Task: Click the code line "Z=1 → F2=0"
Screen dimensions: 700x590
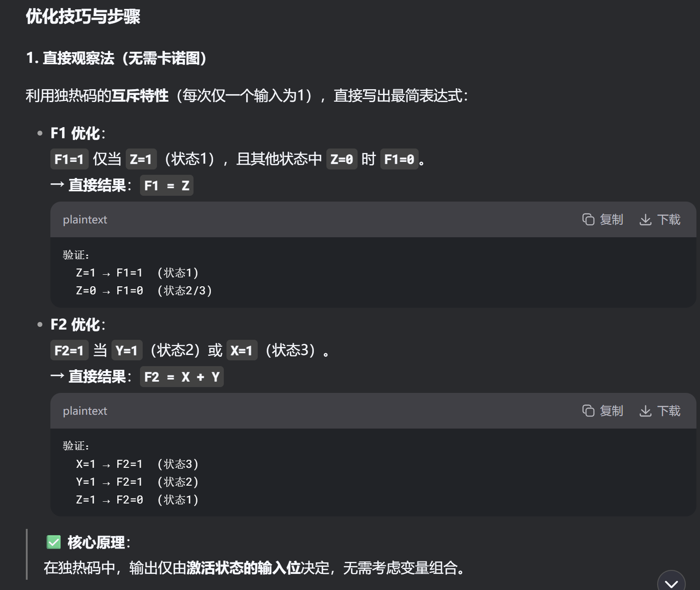Action: (109, 500)
